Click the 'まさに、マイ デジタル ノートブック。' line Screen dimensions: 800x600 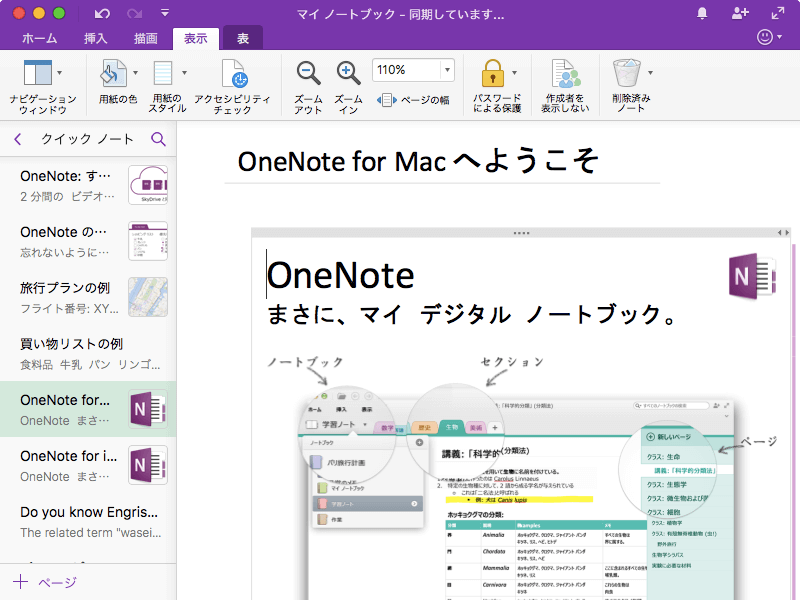pyautogui.click(x=471, y=314)
